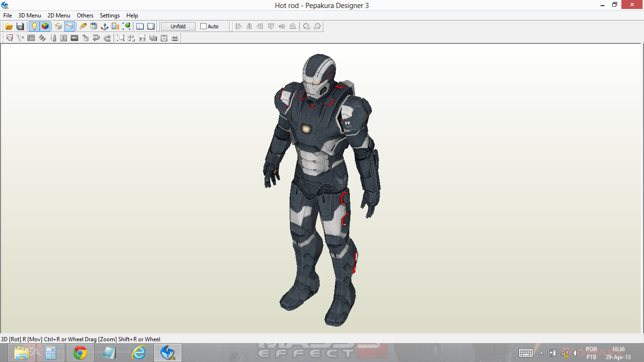The height and width of the screenshot is (362, 644).
Task: Click the align vertical center icon
Action: pos(282,26)
